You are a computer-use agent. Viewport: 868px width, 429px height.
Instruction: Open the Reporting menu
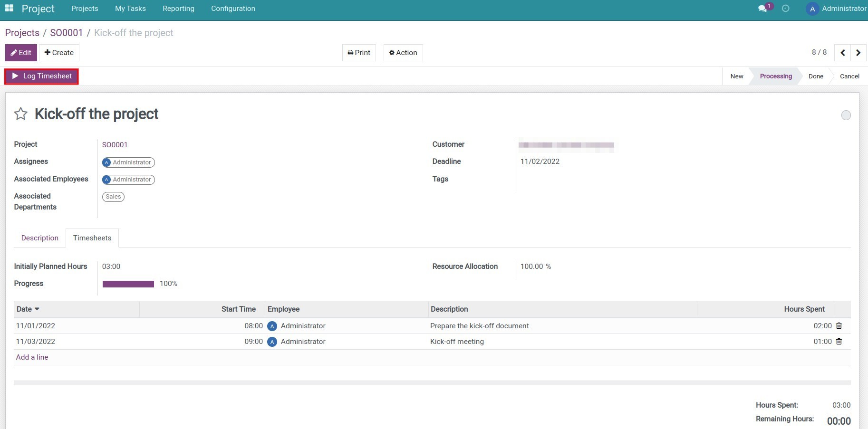tap(178, 9)
